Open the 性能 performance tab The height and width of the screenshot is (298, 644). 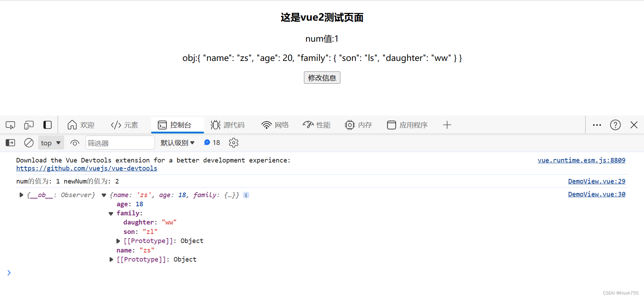coord(317,125)
